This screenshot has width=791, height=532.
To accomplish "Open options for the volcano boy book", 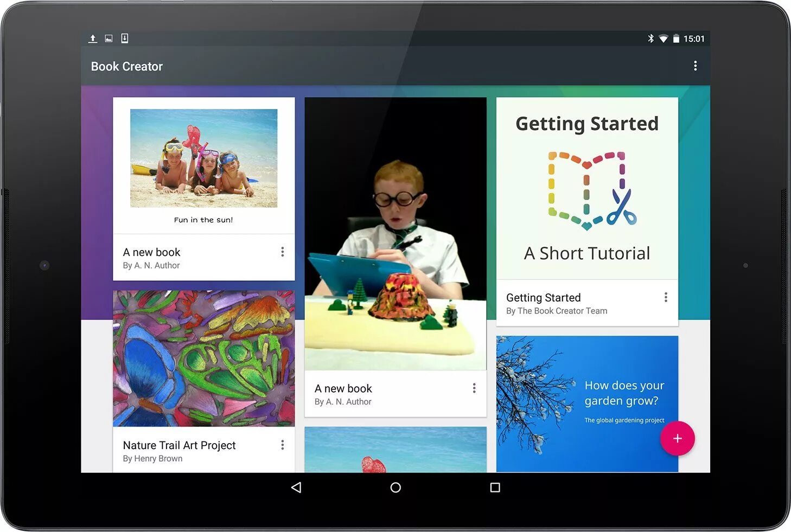I will (474, 388).
